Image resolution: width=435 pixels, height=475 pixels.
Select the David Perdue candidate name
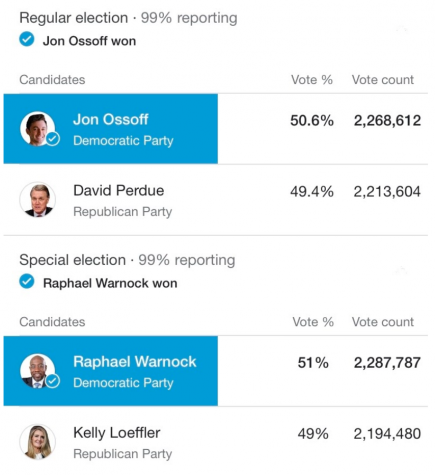click(119, 191)
